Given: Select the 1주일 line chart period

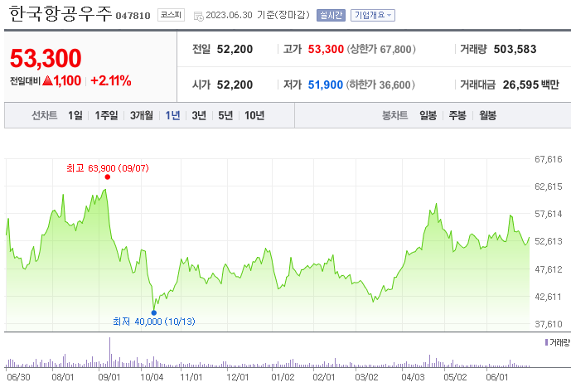Looking at the screenshot, I should pyautogui.click(x=106, y=115).
